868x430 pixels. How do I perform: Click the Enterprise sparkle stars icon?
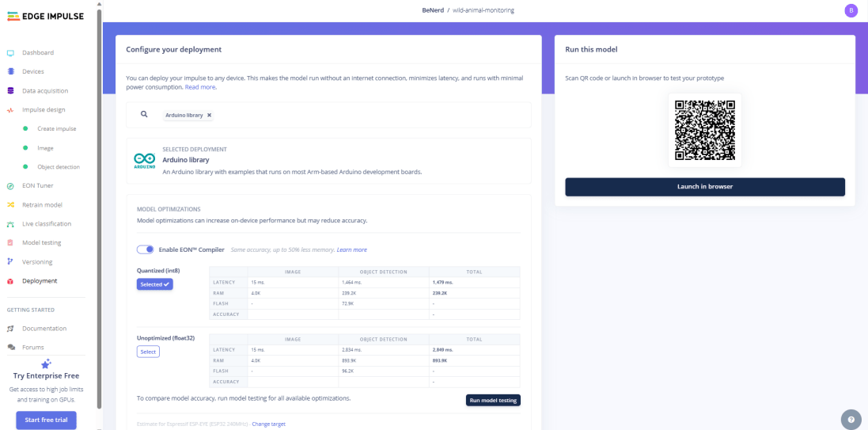[46, 363]
